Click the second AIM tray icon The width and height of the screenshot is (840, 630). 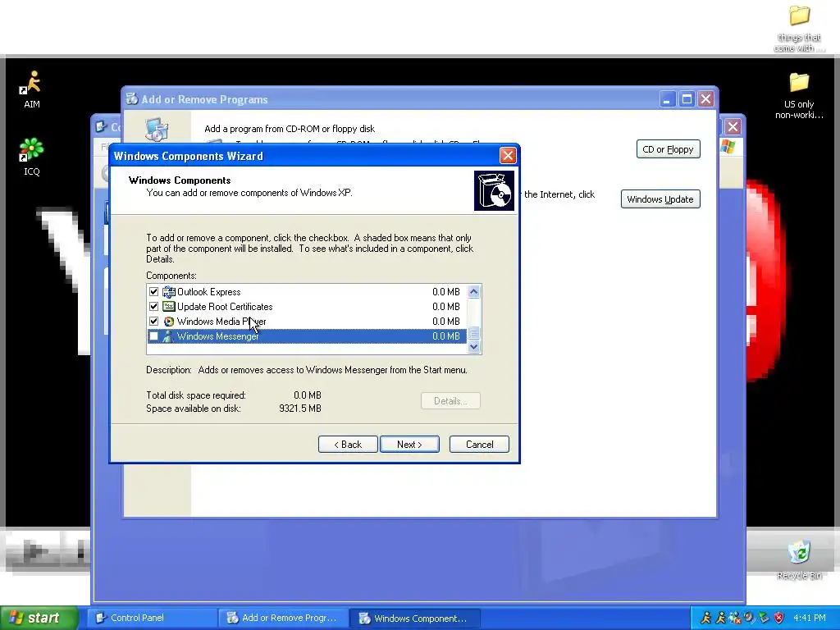coord(720,618)
